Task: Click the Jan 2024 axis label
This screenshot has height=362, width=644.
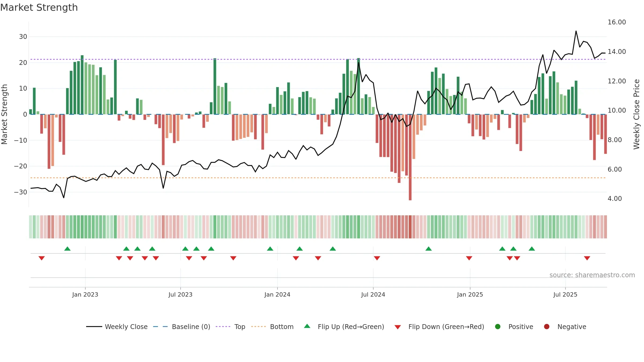Action: [x=277, y=295]
